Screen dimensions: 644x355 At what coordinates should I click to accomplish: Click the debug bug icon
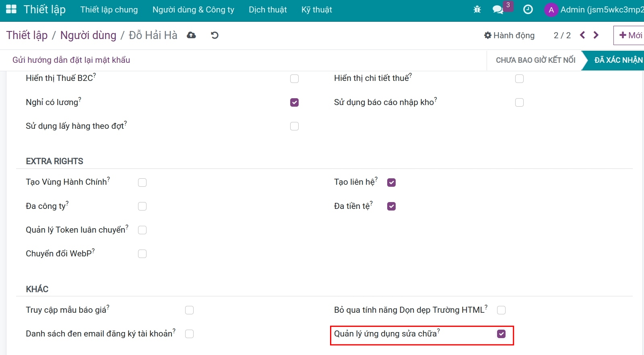coord(477,10)
